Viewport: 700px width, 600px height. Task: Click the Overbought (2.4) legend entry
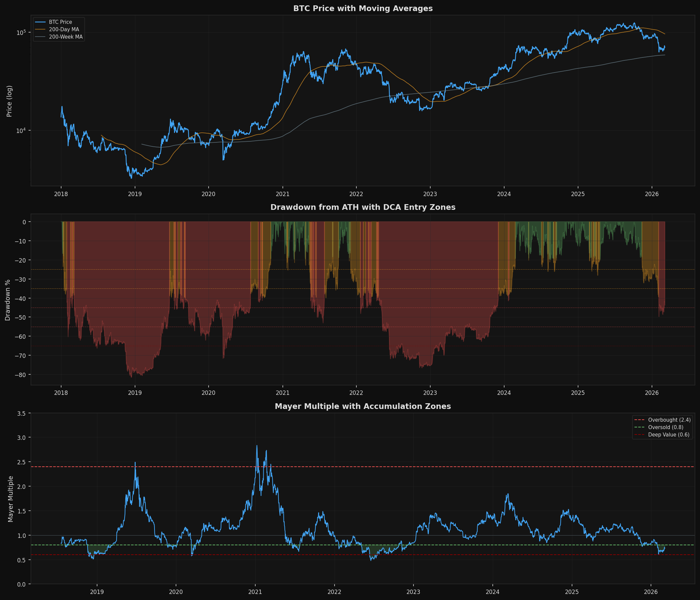[x=669, y=420]
